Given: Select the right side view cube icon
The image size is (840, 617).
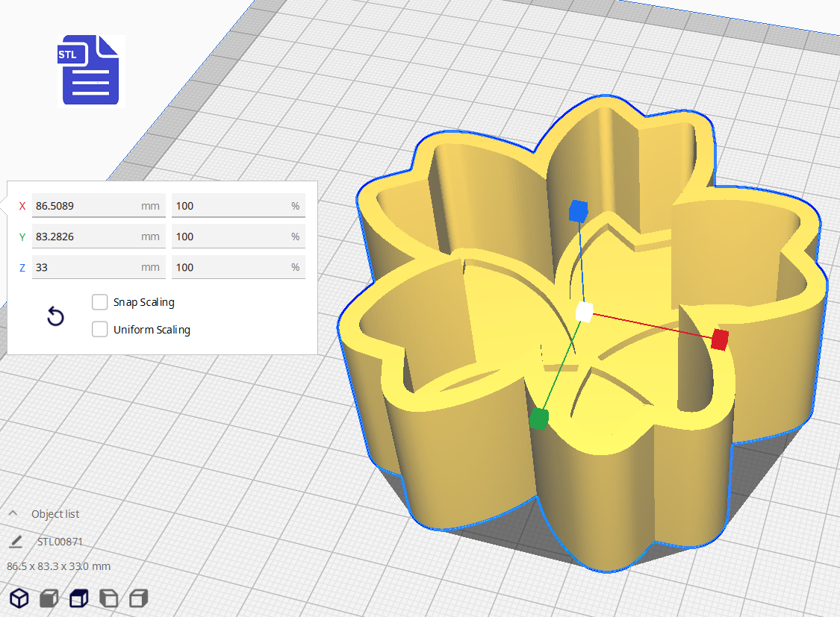Looking at the screenshot, I should [x=138, y=598].
